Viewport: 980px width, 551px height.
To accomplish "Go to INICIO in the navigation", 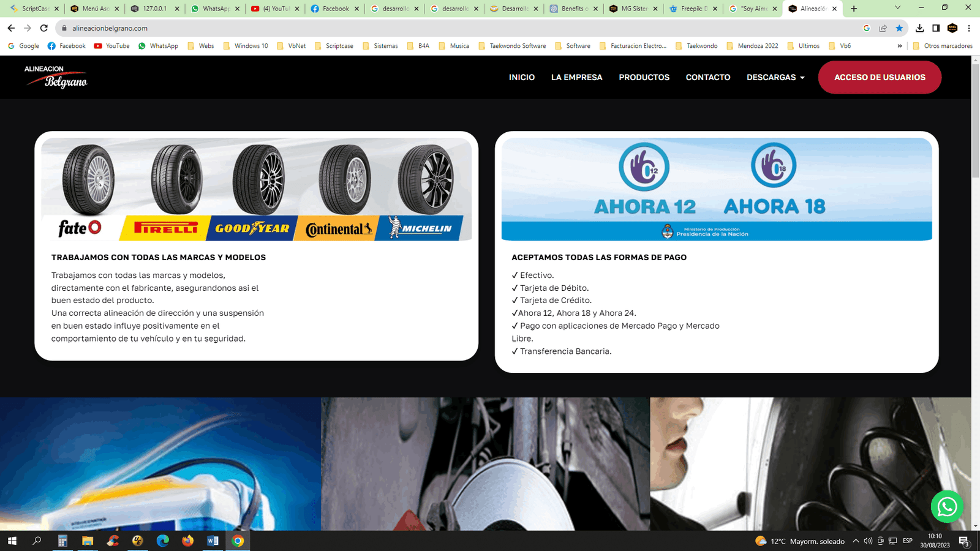I will point(522,77).
